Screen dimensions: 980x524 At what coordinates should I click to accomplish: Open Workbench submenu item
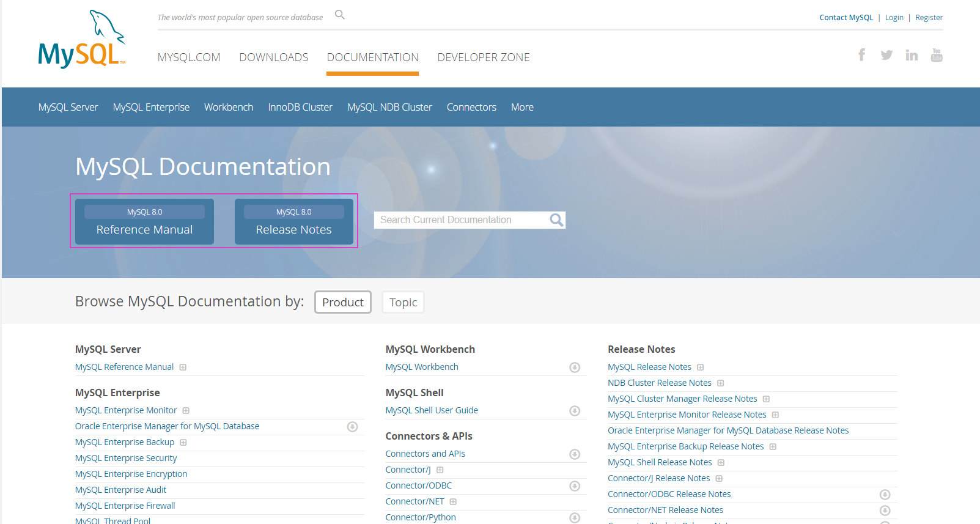[x=229, y=107]
